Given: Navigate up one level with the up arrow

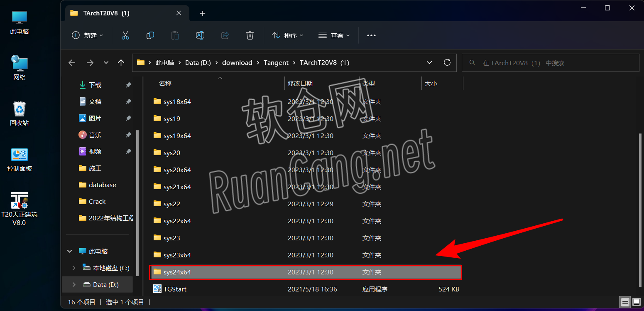Looking at the screenshot, I should 121,62.
